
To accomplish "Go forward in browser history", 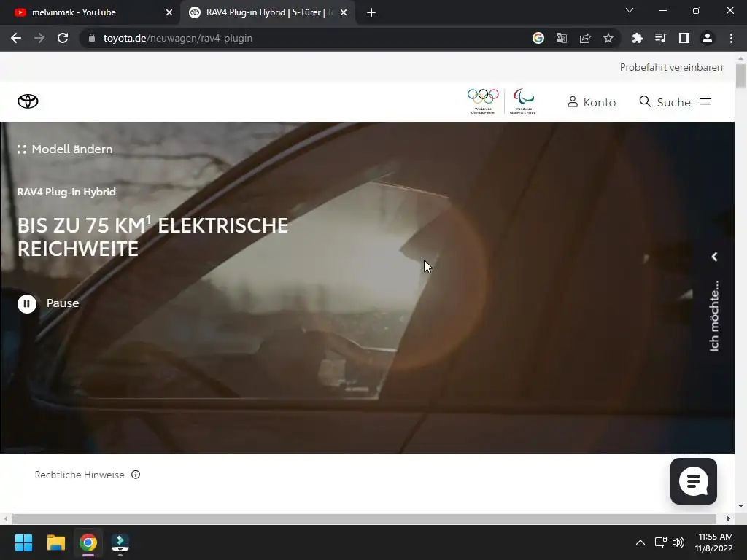I will pos(39,38).
